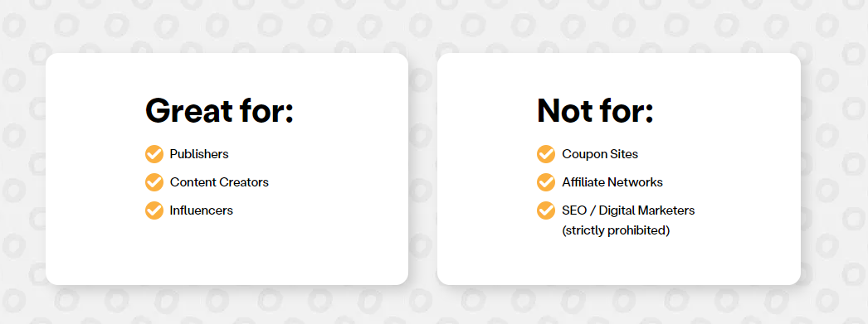Image resolution: width=868 pixels, height=324 pixels.
Task: Click the Digital Marketers text
Action: (x=646, y=210)
